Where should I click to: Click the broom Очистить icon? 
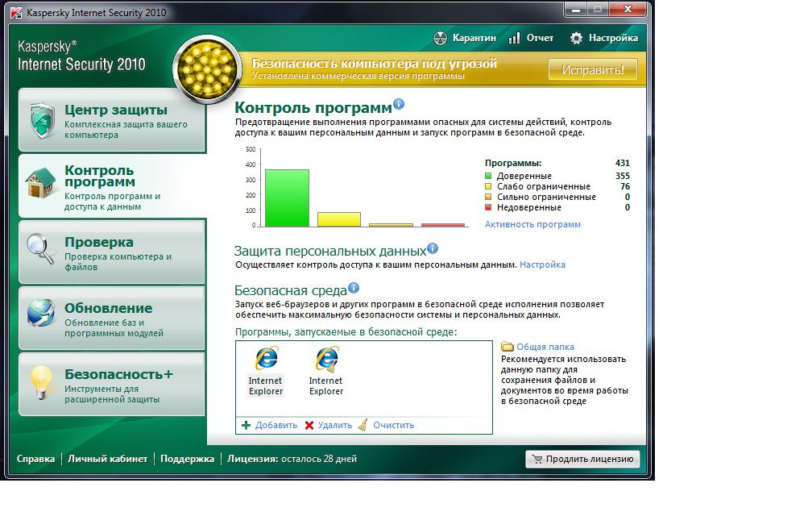pyautogui.click(x=363, y=424)
